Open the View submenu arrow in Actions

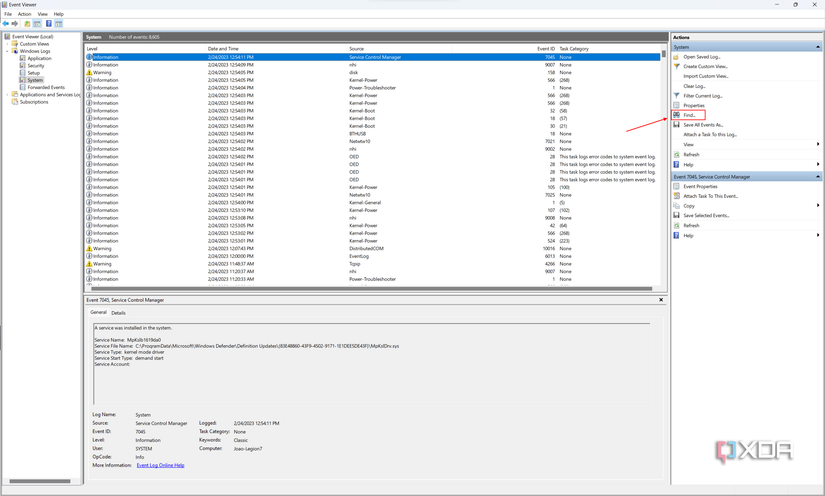pos(818,144)
